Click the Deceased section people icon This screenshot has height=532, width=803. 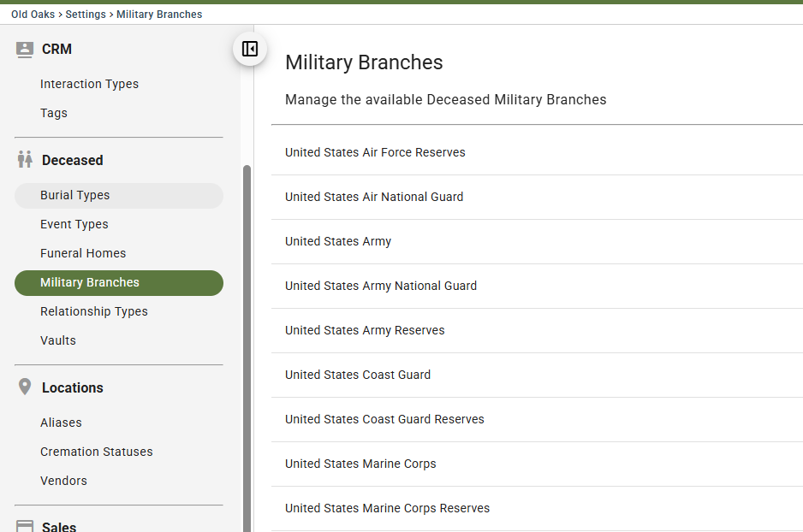click(x=25, y=160)
